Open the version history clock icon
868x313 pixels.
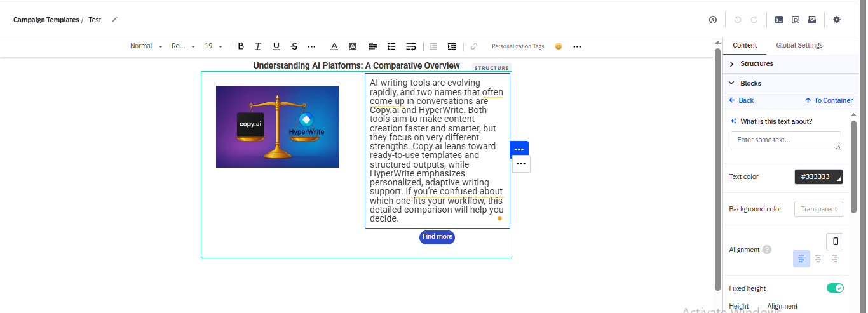713,20
